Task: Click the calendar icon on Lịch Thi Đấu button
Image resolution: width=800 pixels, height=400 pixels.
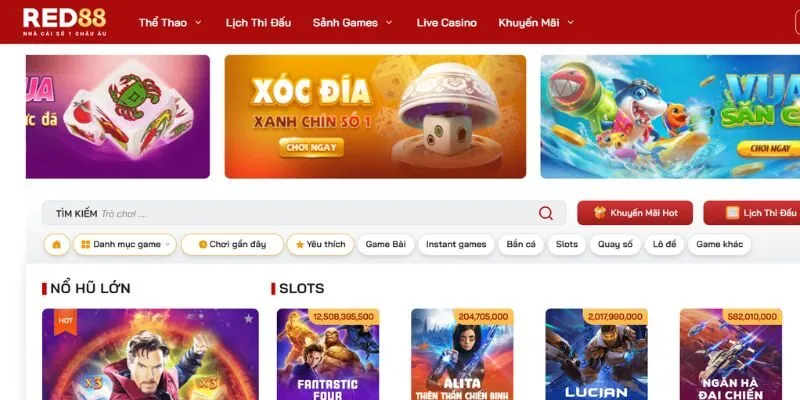Action: click(733, 213)
